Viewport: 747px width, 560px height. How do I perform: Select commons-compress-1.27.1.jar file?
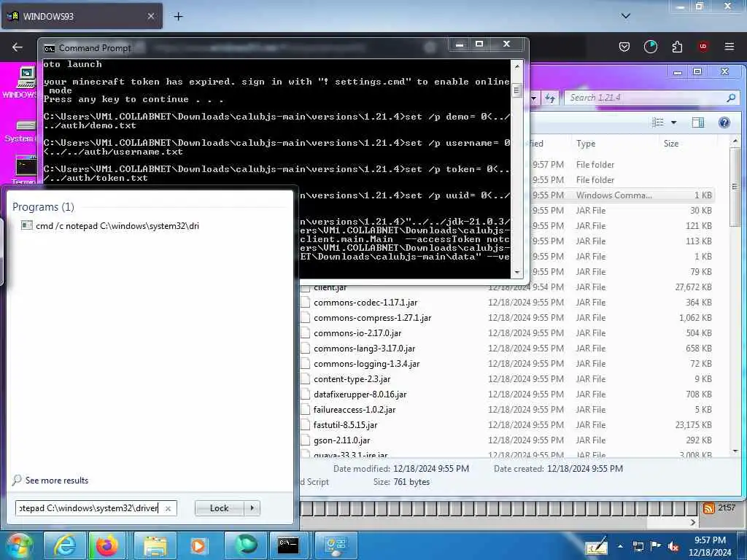tap(372, 318)
